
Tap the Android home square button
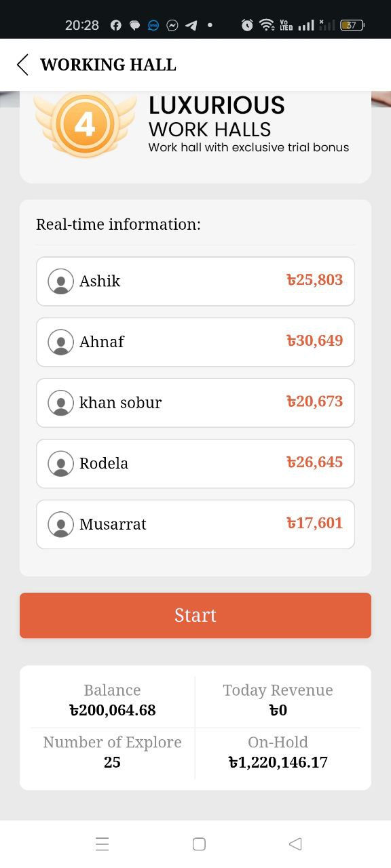199,844
